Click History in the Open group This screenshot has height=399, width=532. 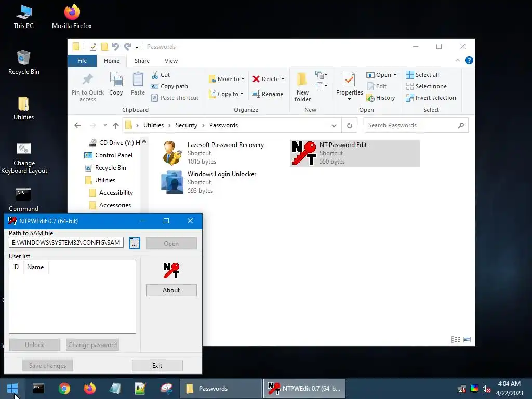pyautogui.click(x=381, y=98)
